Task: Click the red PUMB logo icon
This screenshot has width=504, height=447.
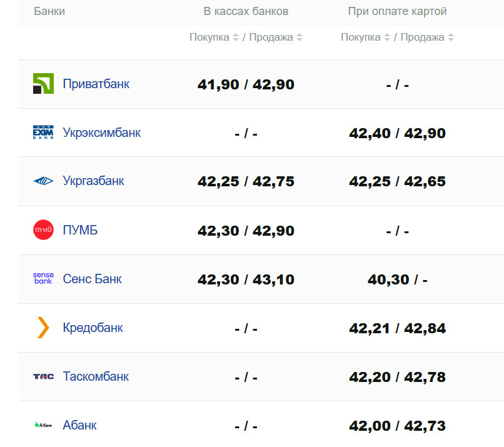Action: click(43, 230)
